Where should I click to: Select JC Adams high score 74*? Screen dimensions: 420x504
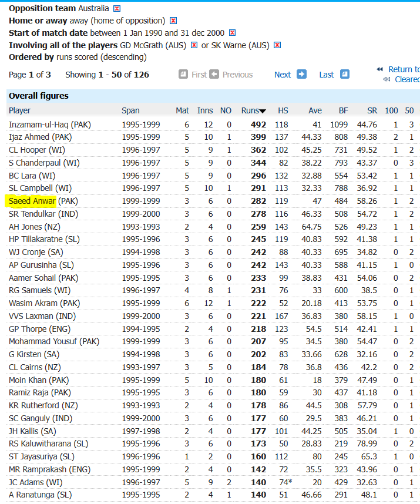tap(285, 482)
